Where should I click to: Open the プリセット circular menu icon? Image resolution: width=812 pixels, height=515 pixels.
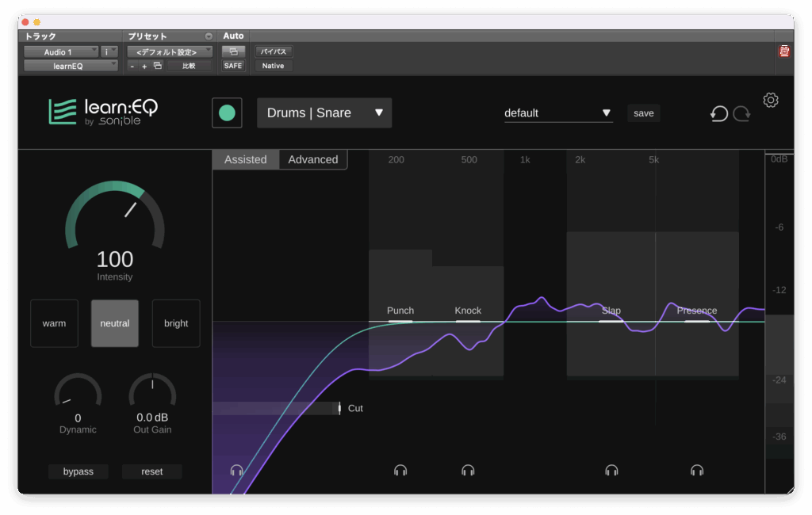pyautogui.click(x=209, y=36)
